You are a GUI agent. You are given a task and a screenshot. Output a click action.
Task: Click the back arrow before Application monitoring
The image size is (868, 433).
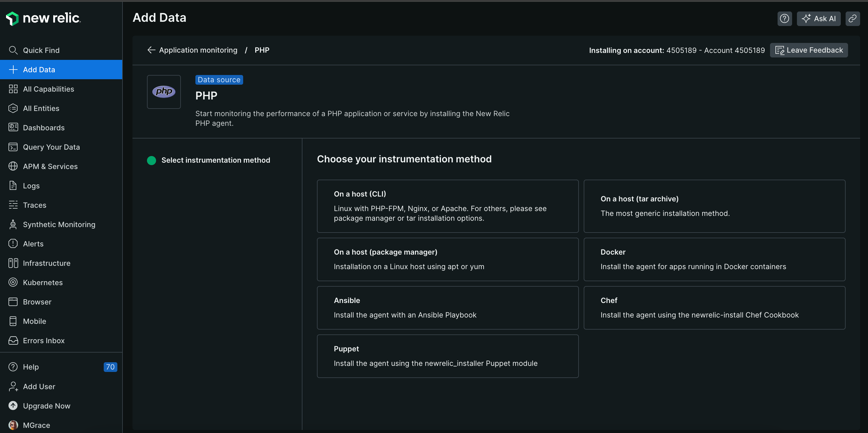(x=151, y=50)
